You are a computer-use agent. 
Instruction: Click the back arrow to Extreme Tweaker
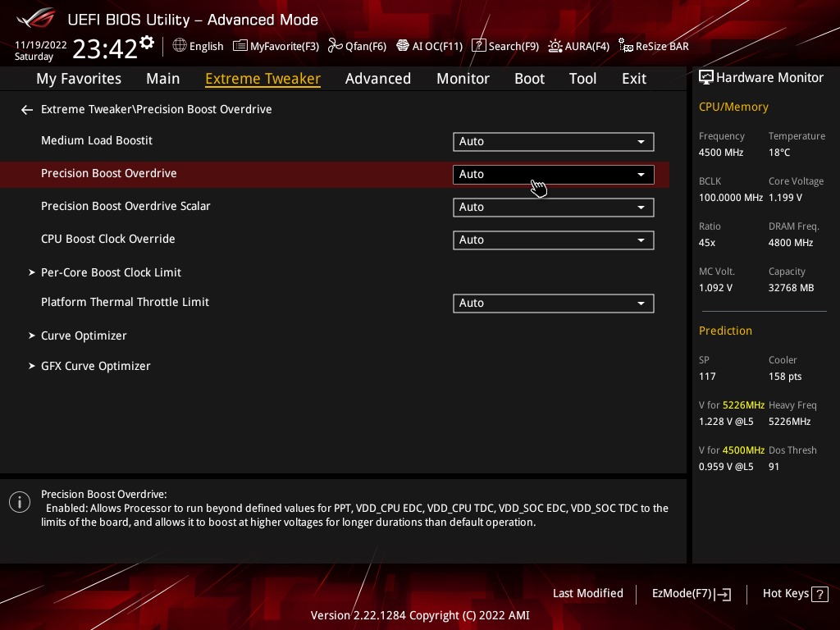[x=27, y=110]
